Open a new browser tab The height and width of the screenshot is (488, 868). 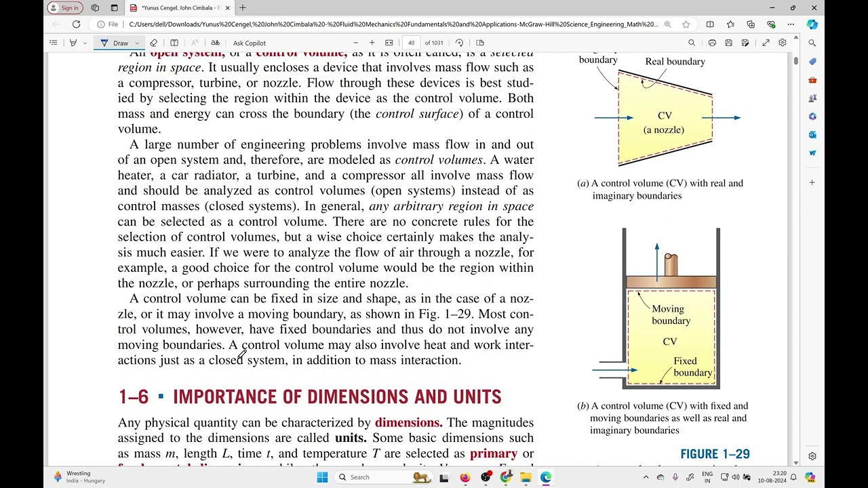click(243, 7)
